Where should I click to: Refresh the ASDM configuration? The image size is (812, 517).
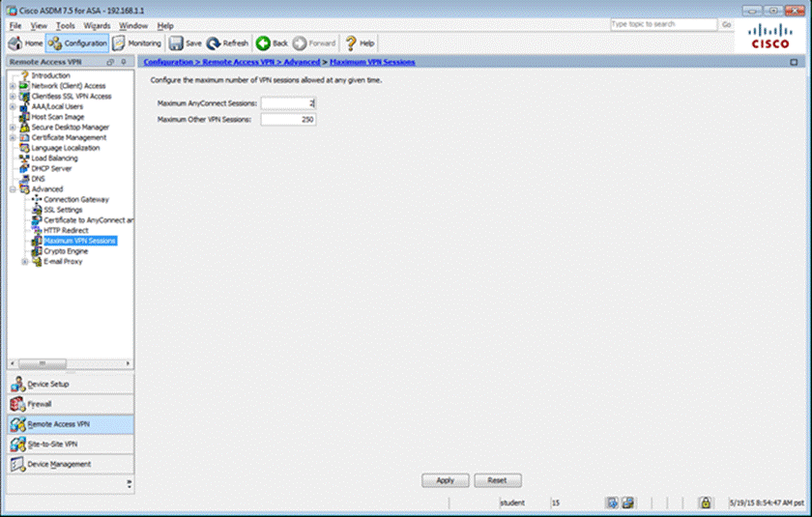click(227, 43)
